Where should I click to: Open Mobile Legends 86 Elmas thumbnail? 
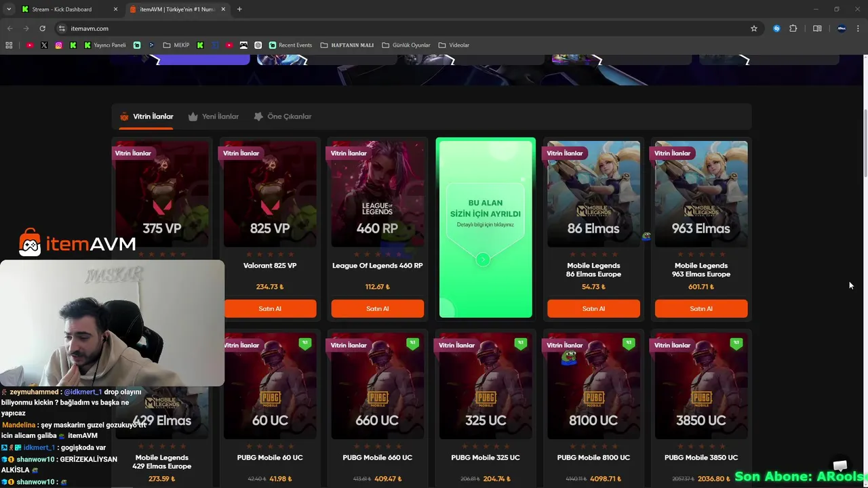click(x=593, y=194)
